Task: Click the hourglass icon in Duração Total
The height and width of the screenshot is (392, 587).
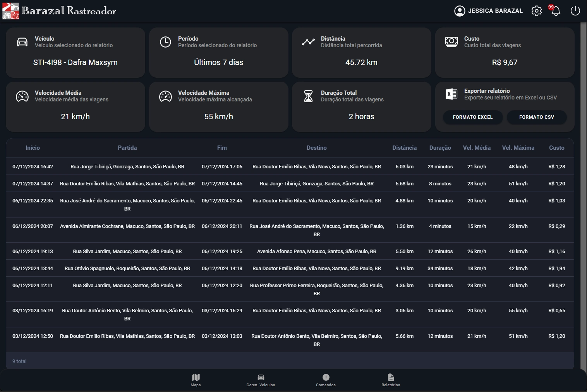Action: [308, 96]
